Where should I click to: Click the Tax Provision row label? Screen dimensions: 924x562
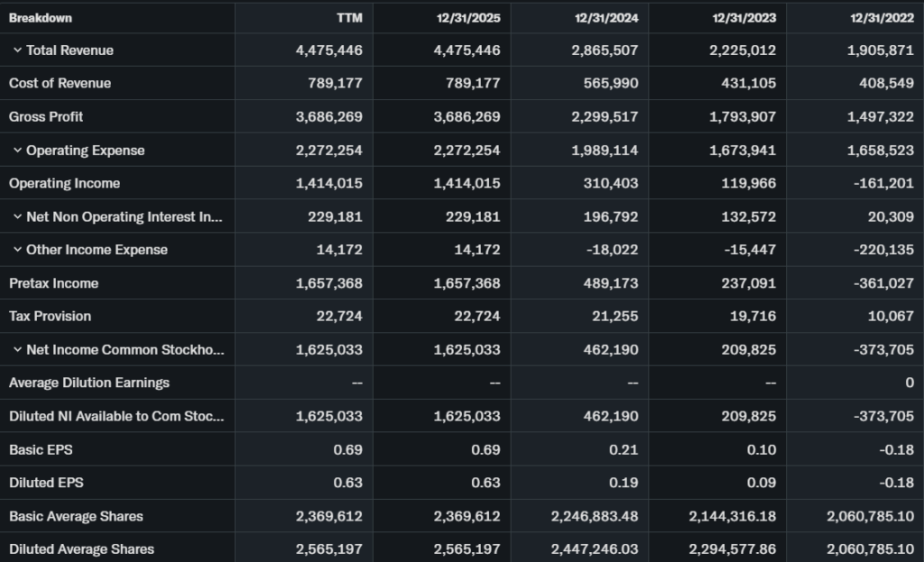[50, 317]
